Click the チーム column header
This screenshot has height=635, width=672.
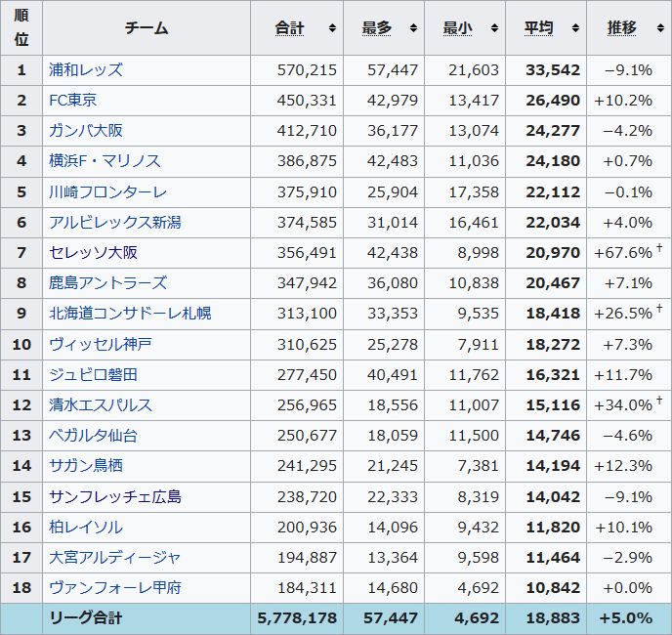pyautogui.click(x=147, y=28)
